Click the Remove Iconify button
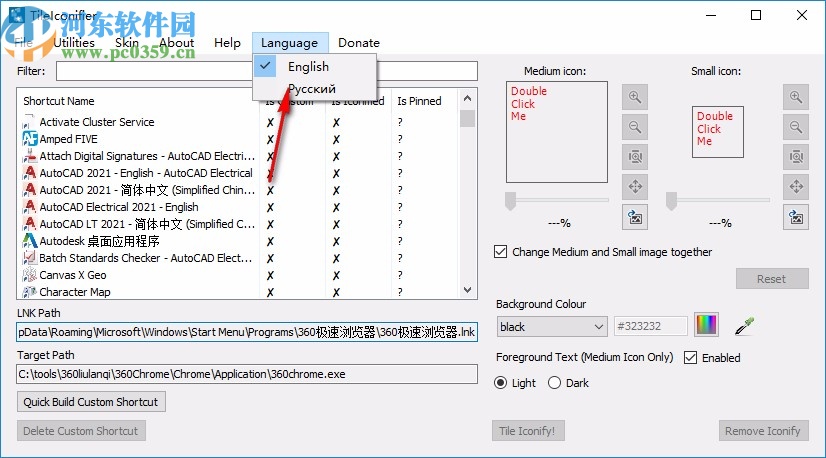This screenshot has height=458, width=826. (x=763, y=431)
